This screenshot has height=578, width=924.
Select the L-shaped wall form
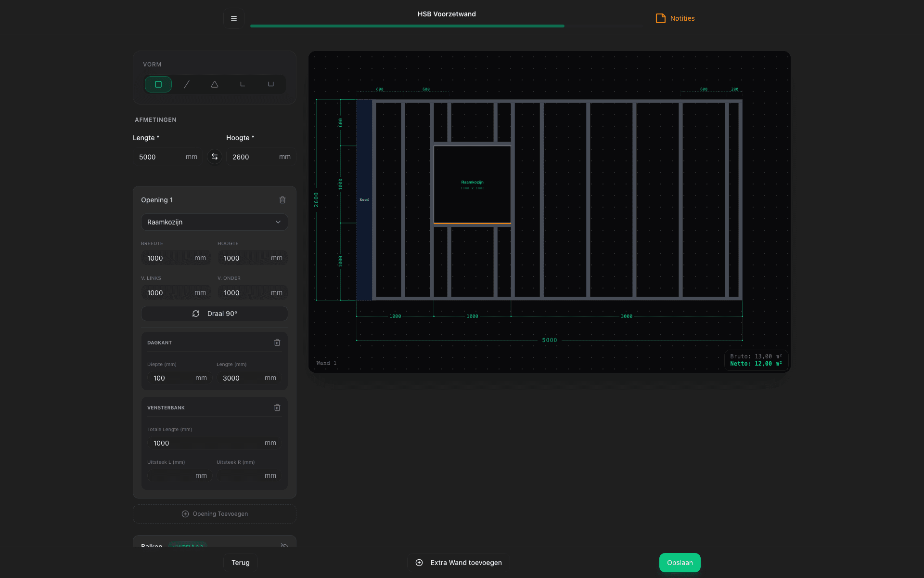[x=243, y=84]
